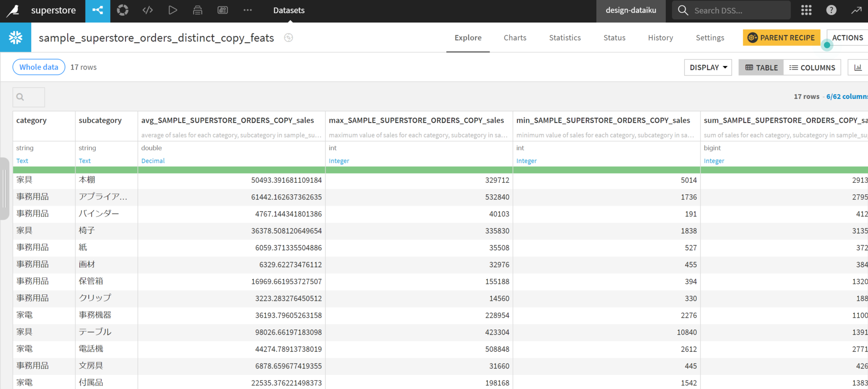Switch to Columns view
Viewport: 868px width, 389px height.
click(812, 67)
